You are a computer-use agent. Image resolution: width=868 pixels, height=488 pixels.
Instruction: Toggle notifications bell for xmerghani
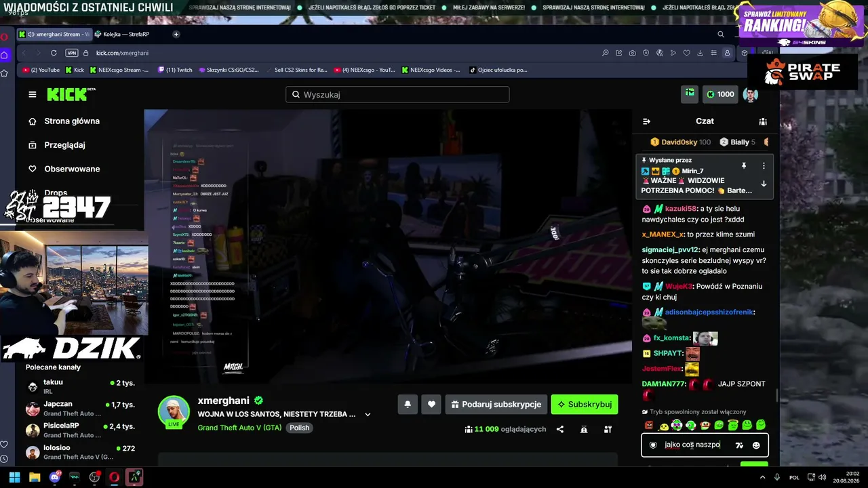tap(408, 405)
